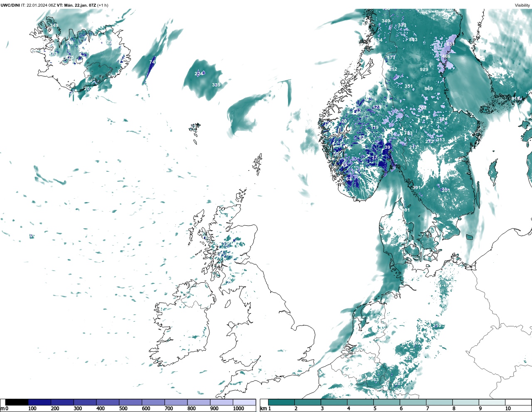Click the map value '213'

pyautogui.click(x=413, y=147)
